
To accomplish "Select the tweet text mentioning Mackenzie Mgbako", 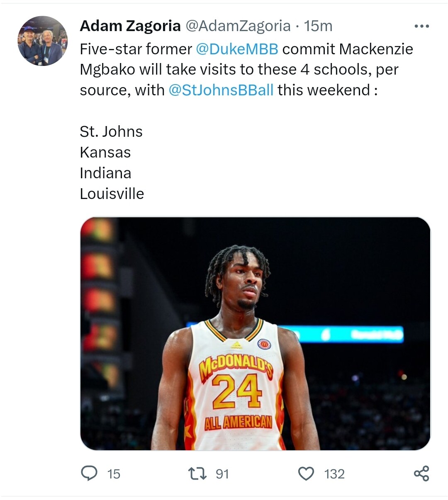I will [246, 70].
